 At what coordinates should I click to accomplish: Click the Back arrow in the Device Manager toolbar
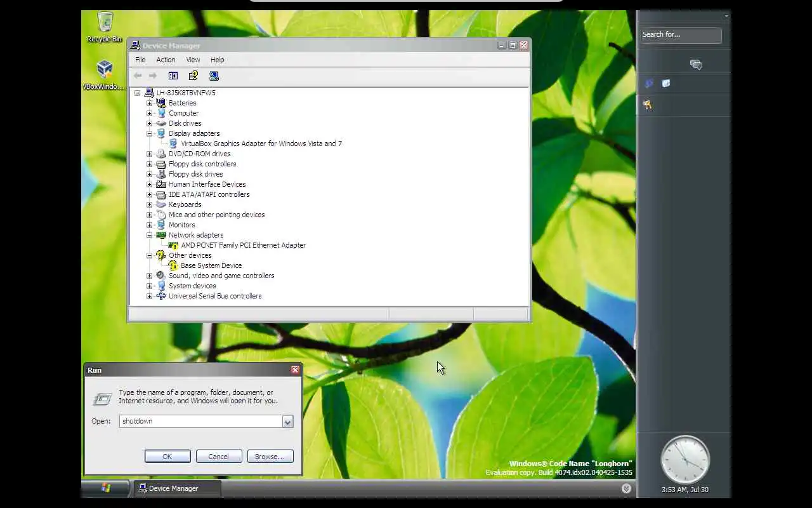click(138, 76)
